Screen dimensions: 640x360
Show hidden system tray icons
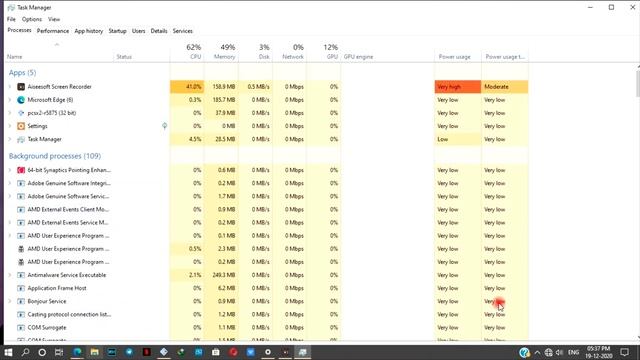click(x=537, y=353)
